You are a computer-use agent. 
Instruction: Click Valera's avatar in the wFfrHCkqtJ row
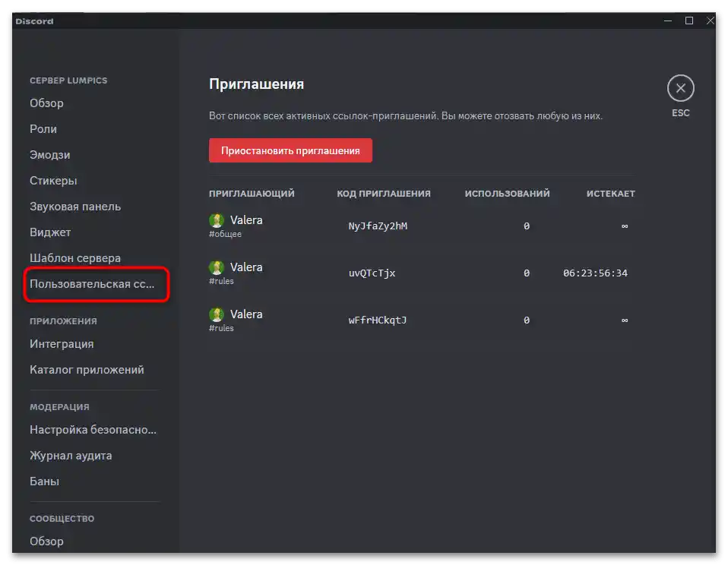click(x=217, y=314)
